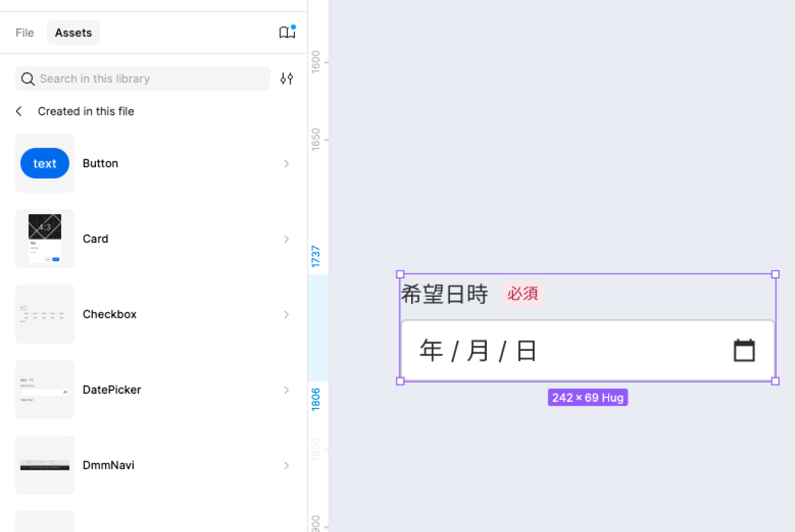
Task: Click the Card component thumbnail
Action: 45,238
